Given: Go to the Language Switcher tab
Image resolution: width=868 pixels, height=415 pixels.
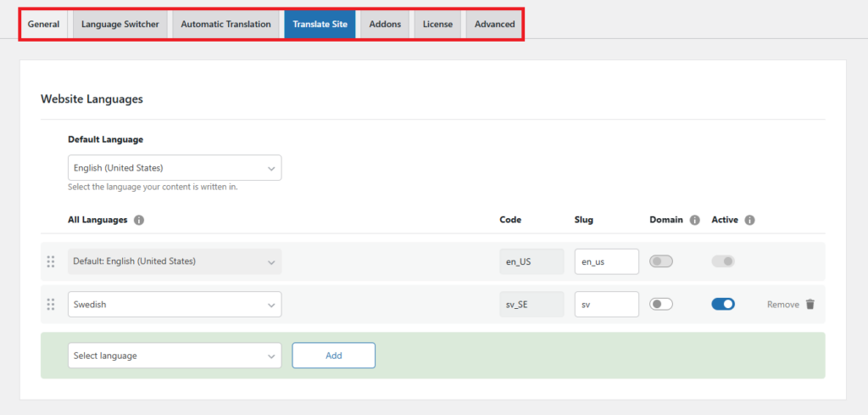Looking at the screenshot, I should pos(120,24).
